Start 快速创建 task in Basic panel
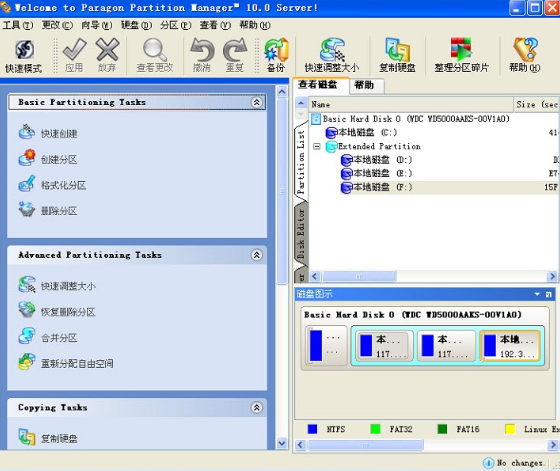The image size is (560, 471). click(x=48, y=133)
